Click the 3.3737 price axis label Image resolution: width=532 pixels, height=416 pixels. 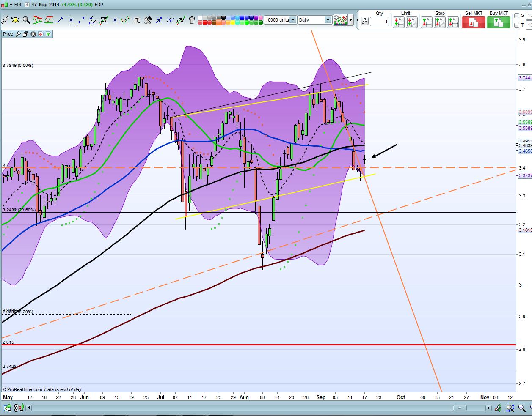click(x=525, y=176)
